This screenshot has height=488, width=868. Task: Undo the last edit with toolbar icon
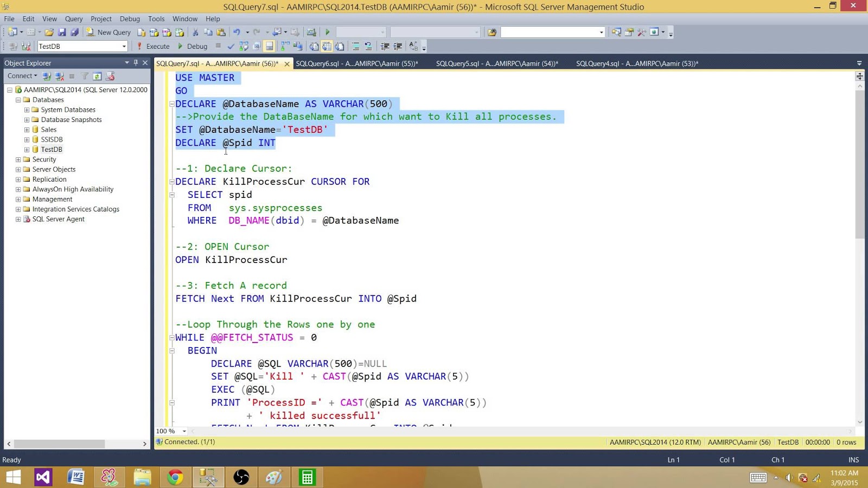click(237, 32)
